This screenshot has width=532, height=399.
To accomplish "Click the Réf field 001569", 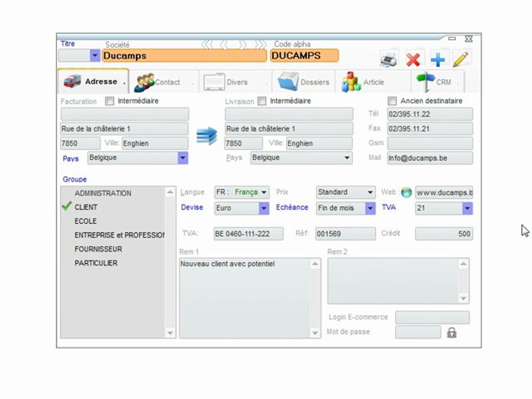I will pyautogui.click(x=345, y=234).
